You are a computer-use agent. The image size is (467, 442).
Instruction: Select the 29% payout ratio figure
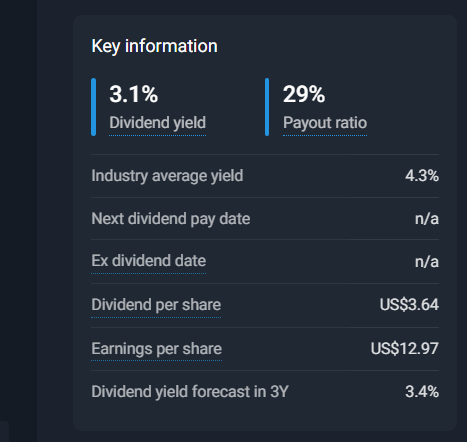tap(304, 94)
